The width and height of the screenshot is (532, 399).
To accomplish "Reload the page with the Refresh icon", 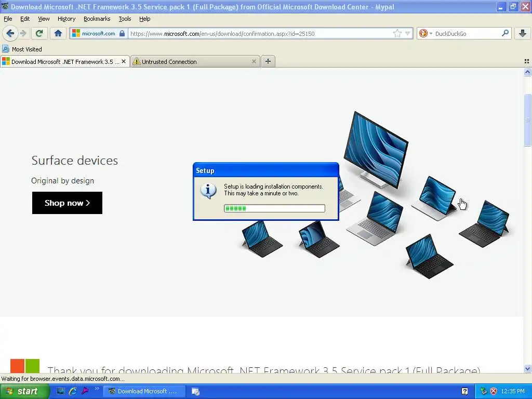I will pos(39,33).
